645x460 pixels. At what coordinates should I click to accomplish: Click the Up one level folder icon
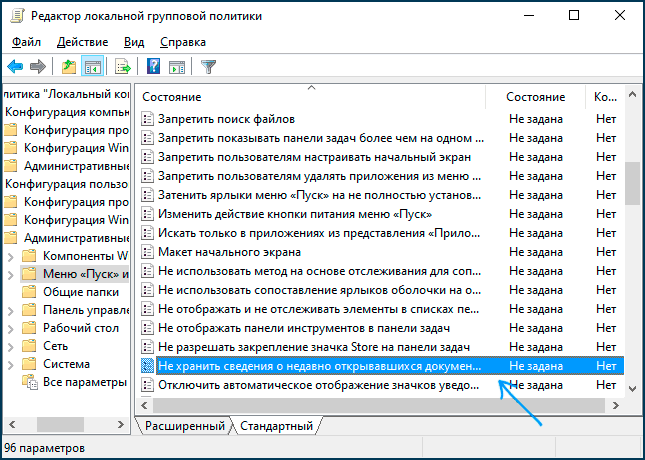click(x=69, y=66)
